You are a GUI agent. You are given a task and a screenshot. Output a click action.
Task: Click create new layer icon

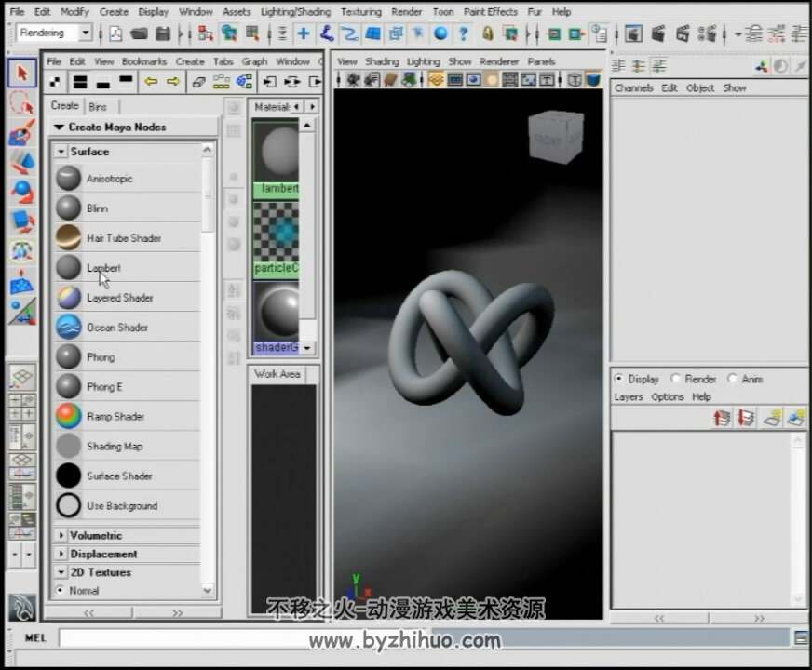pos(772,418)
